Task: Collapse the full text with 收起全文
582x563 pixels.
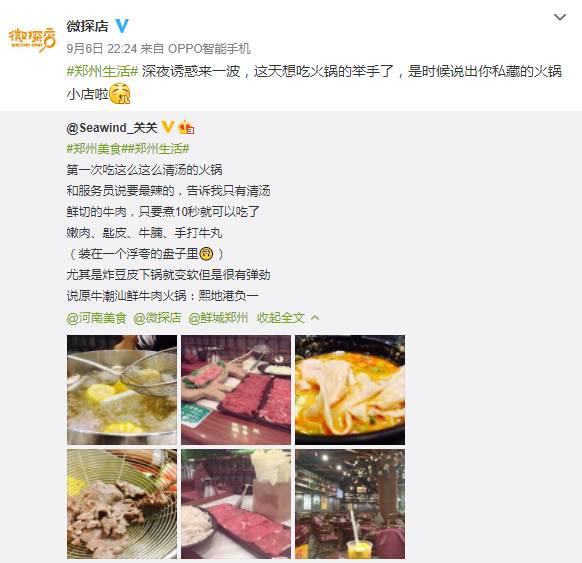Action: pos(281,318)
